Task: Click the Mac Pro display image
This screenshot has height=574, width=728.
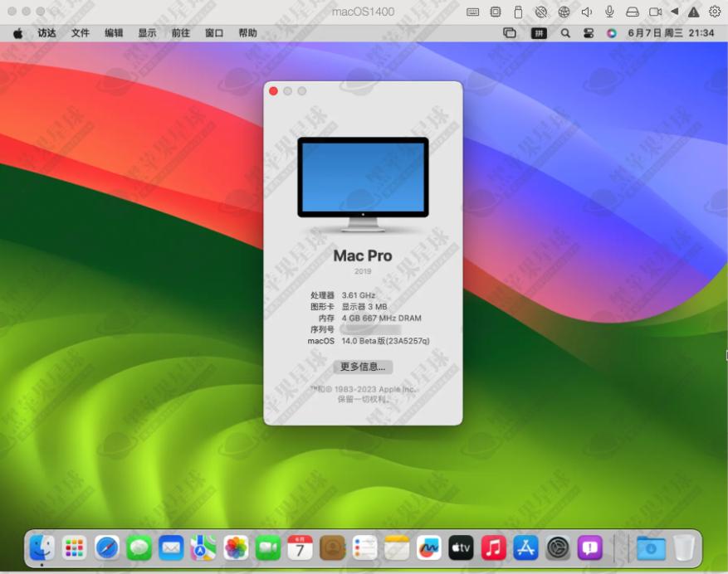Action: coord(363,184)
